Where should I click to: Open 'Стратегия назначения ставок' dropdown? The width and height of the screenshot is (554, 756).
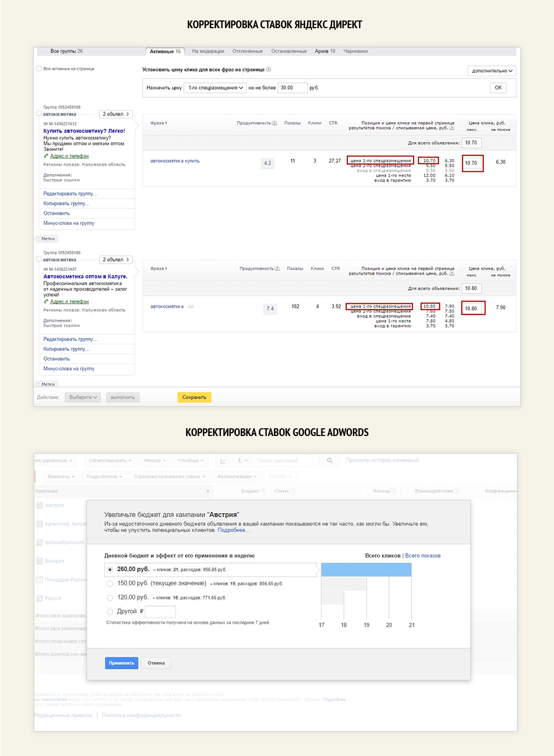pyautogui.click(x=170, y=476)
